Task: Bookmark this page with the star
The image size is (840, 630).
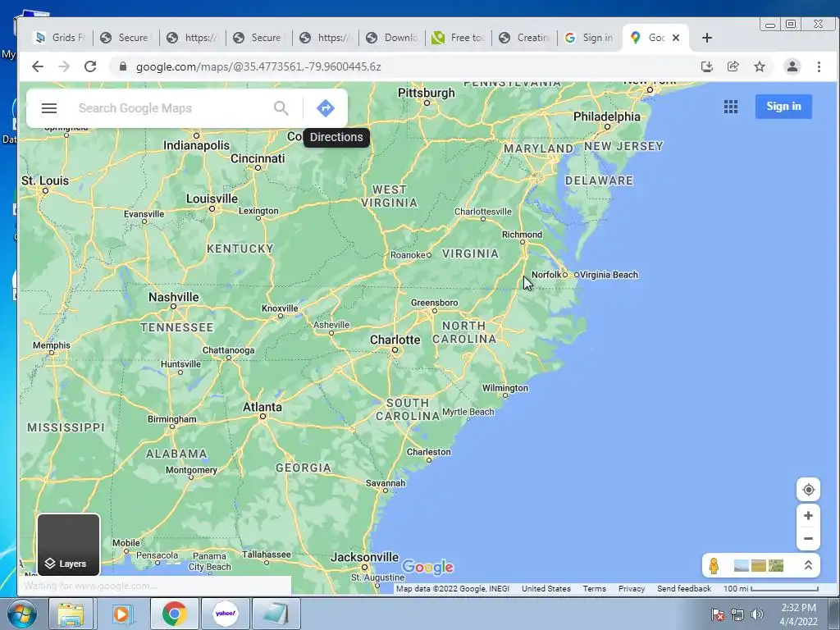Action: [x=760, y=66]
